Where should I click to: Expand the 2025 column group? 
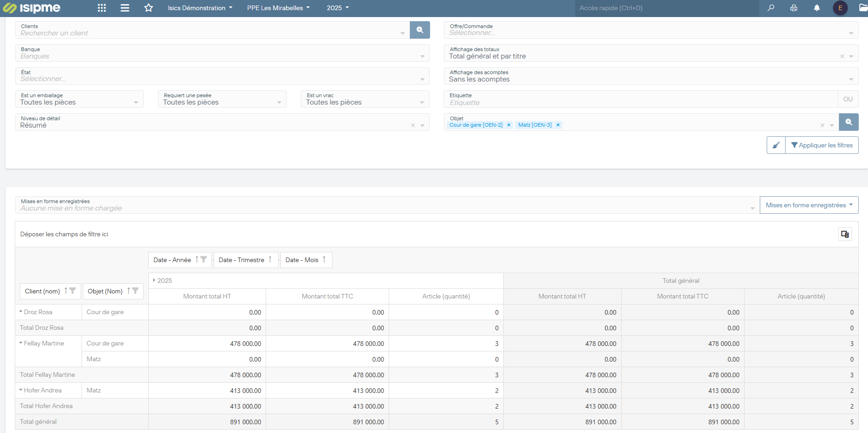154,281
